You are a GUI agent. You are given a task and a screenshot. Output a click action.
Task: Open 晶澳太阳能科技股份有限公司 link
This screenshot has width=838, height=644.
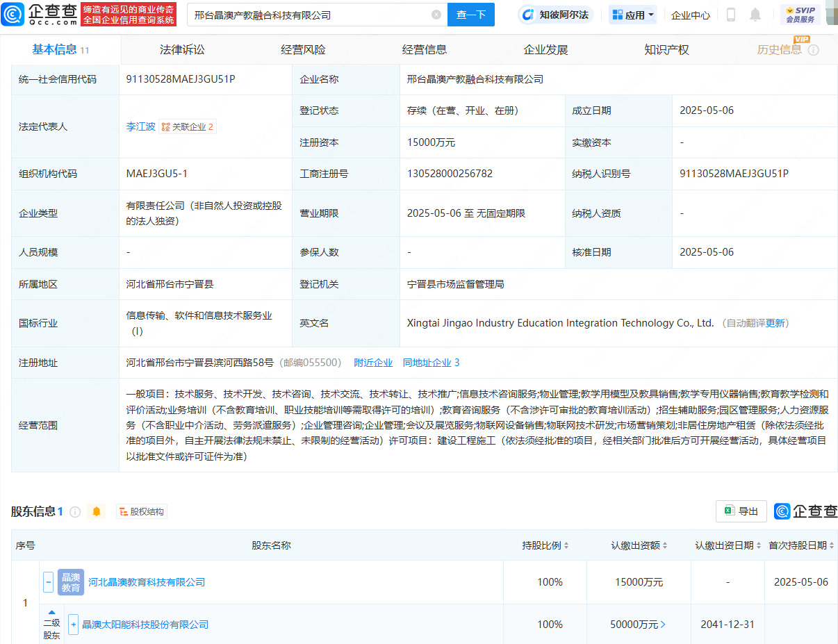[145, 625]
